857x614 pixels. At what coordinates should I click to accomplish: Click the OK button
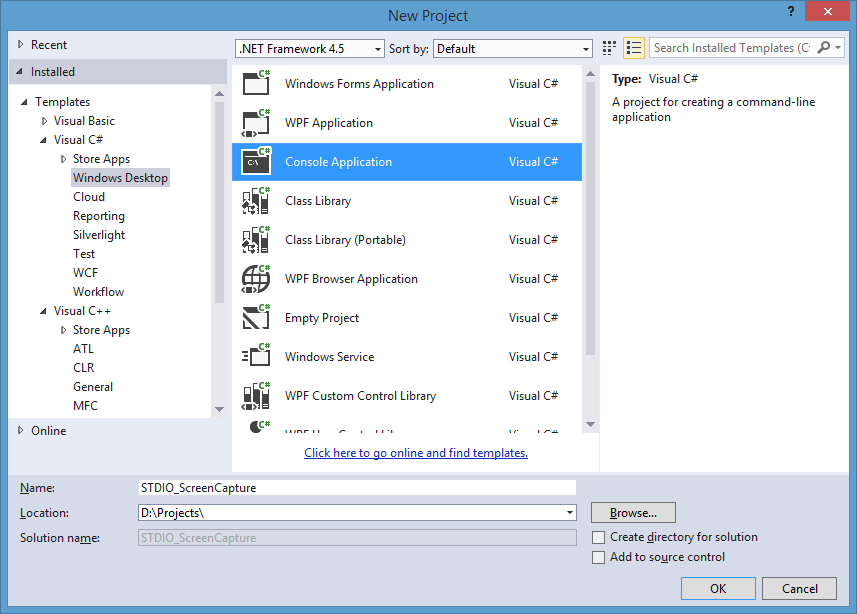718,588
